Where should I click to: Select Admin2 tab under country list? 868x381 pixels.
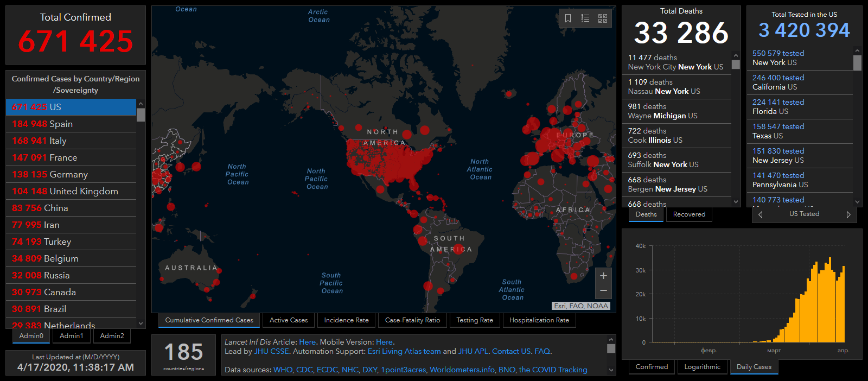(112, 336)
